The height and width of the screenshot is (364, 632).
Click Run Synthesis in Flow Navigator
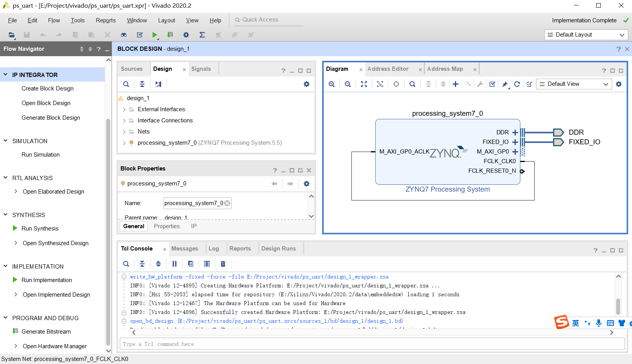40,229
